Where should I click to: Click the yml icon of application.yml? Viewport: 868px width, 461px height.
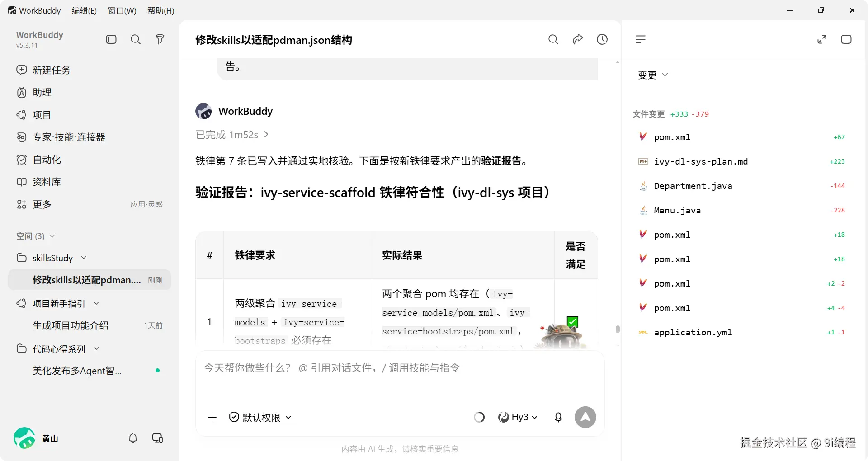643,332
